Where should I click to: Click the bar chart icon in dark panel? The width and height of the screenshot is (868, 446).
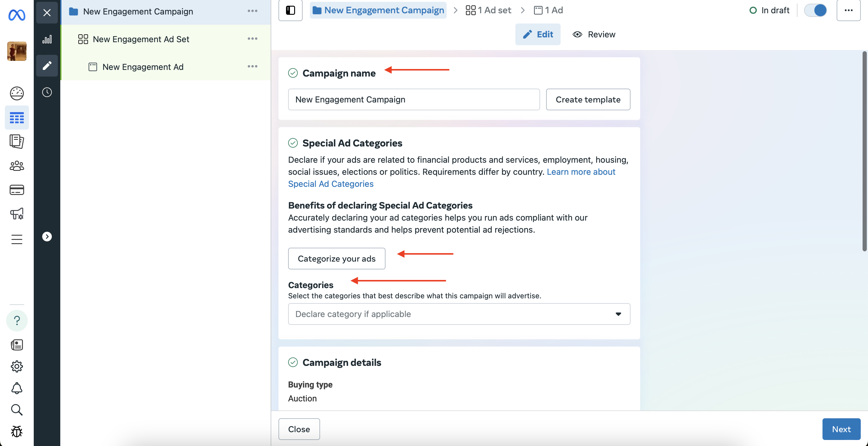coord(47,39)
